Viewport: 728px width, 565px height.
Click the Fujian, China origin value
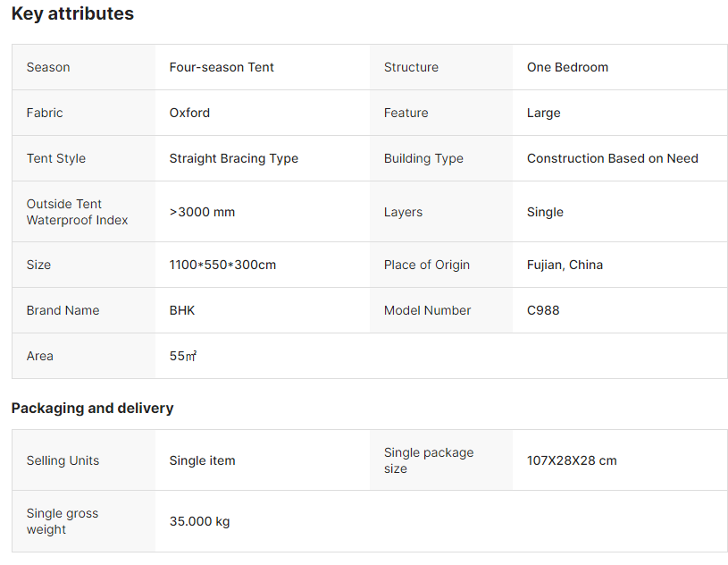(x=565, y=265)
